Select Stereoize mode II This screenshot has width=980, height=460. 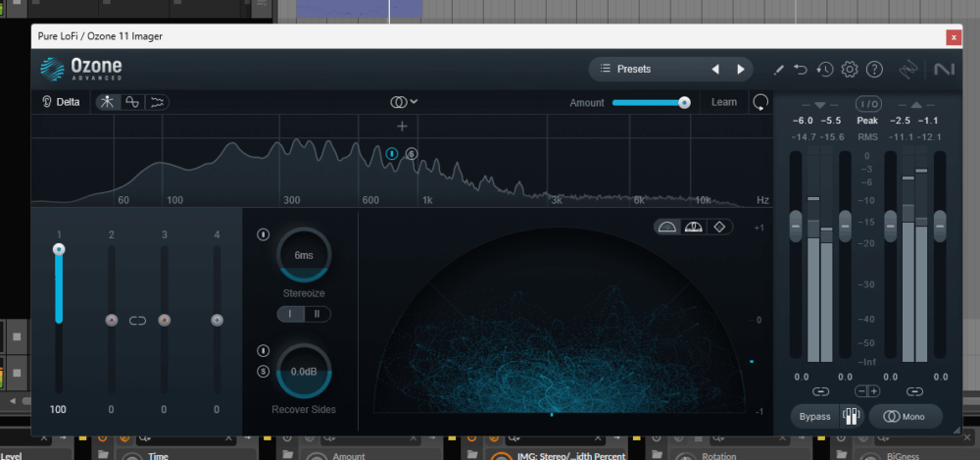[318, 314]
